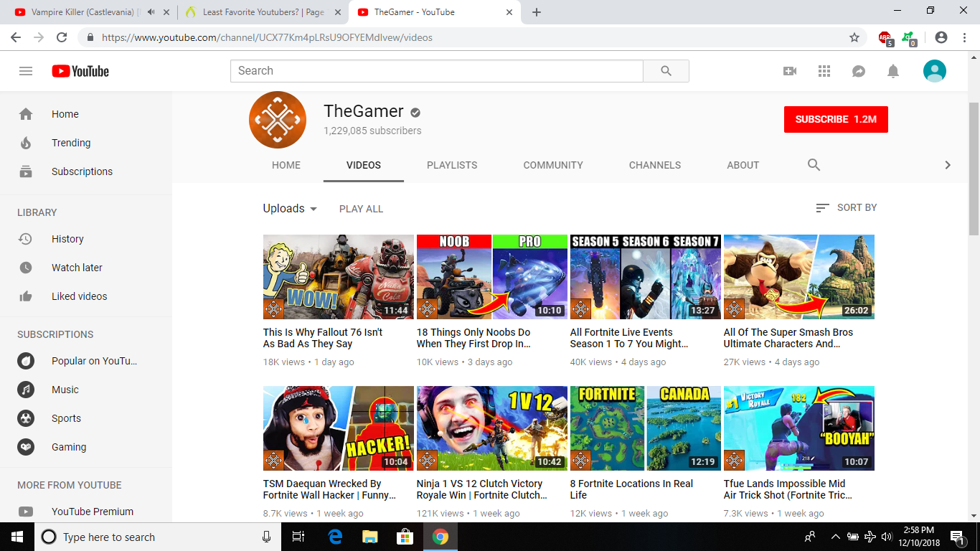Go back to previous page
The image size is (980, 551).
click(16, 37)
